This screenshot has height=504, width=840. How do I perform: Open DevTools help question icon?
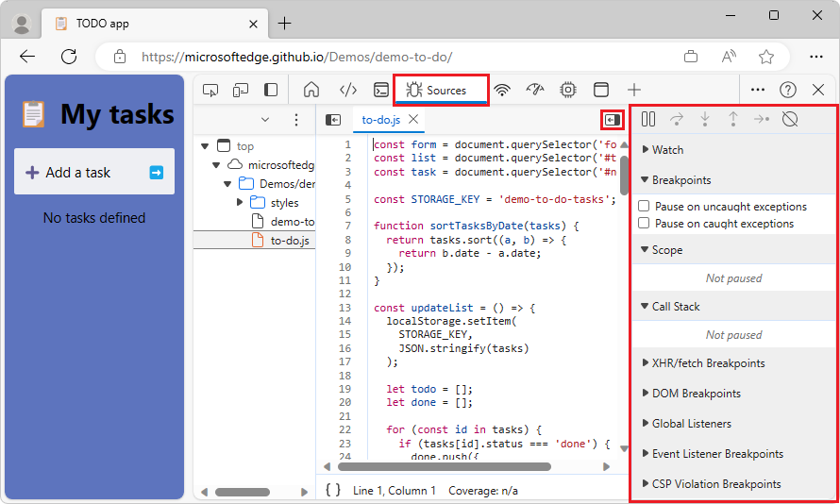click(787, 90)
